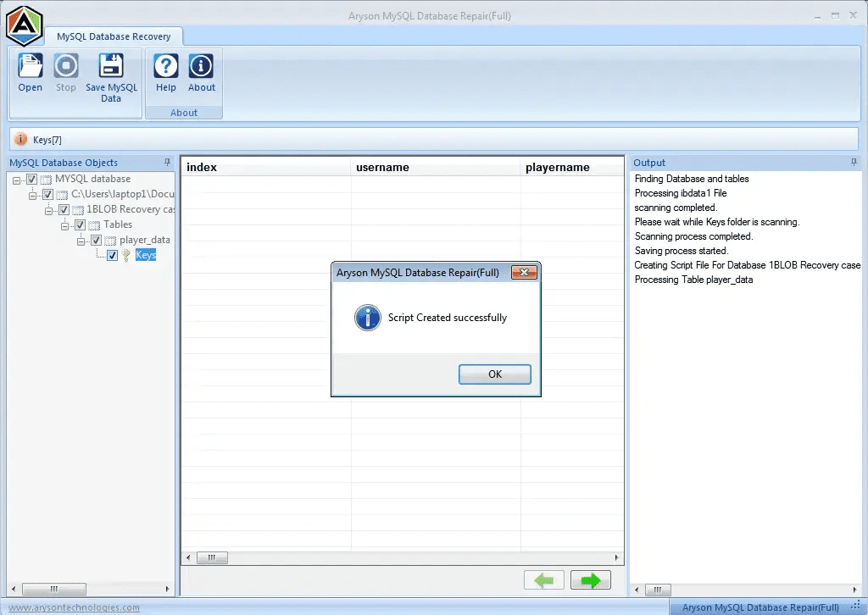Toggle the Keys checkbox
Screen dimensions: 868x615
tap(113, 255)
